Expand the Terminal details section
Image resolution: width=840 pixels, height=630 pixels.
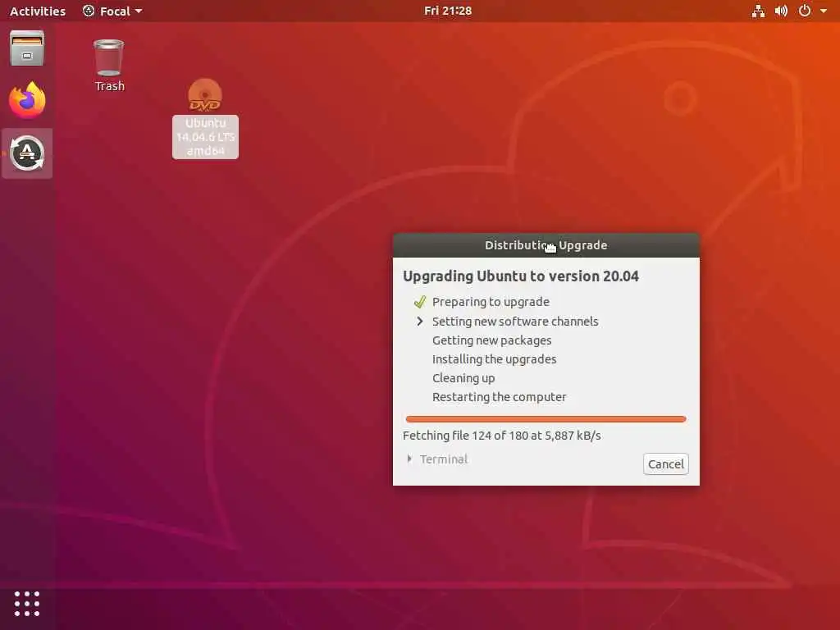coord(437,459)
